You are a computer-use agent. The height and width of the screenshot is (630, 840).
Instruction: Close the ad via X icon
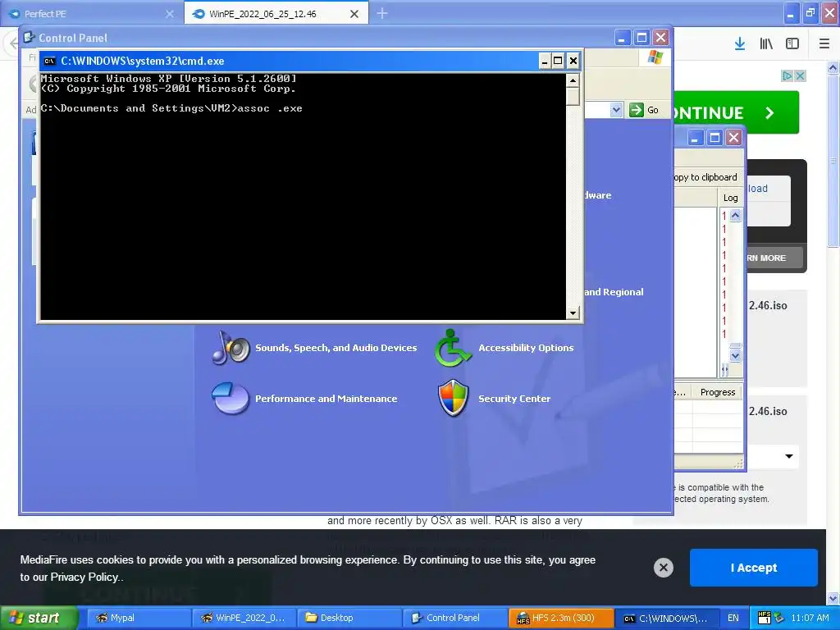(801, 76)
